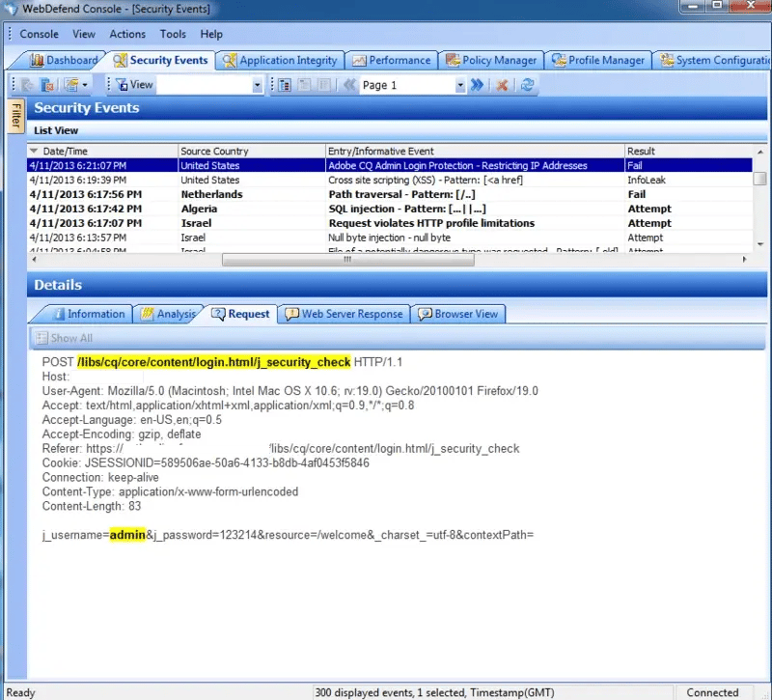Click the Application Integrity tab icon
Screen dimensions: 772x700
coord(230,60)
